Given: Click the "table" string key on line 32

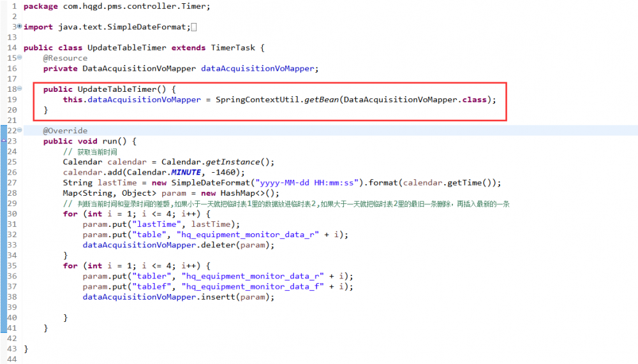Looking at the screenshot, I should 149,235.
